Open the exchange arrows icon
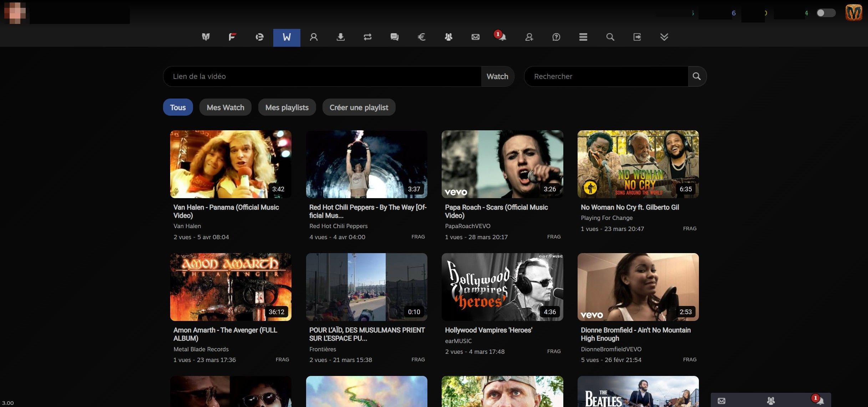This screenshot has width=868, height=407. tap(367, 37)
